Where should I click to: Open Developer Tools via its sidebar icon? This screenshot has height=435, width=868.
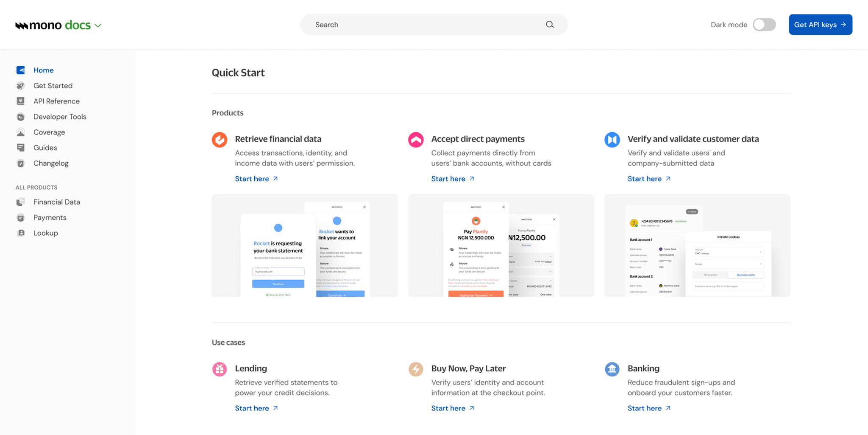20,117
